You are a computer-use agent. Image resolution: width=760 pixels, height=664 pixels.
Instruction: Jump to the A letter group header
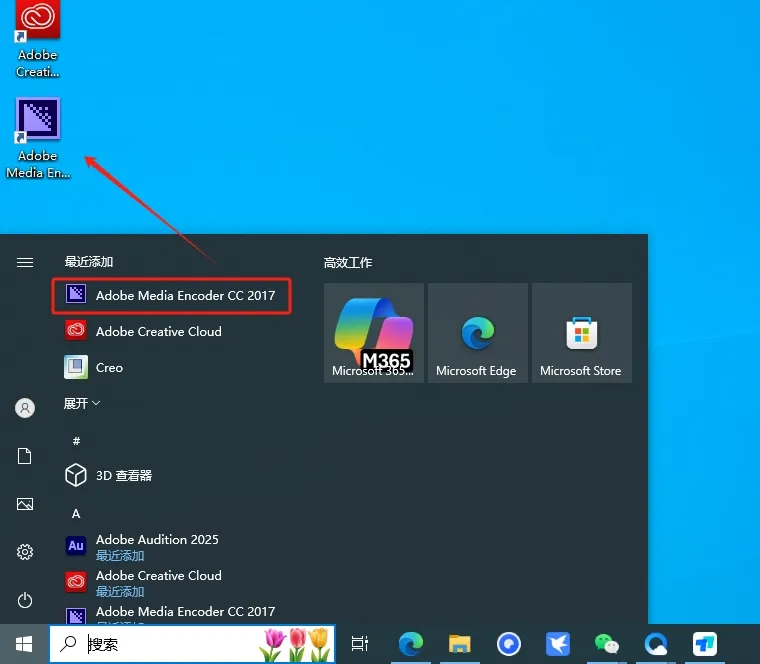[x=76, y=514]
